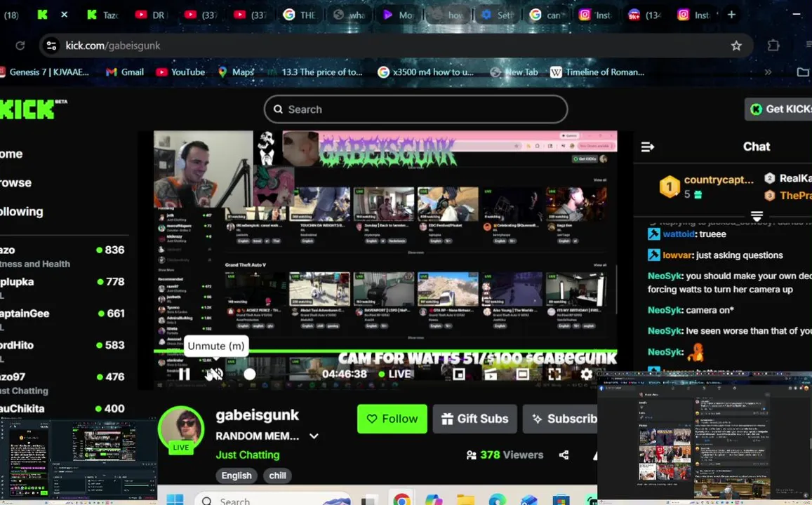
Task: Open gabeisgunk channel name link
Action: click(258, 415)
